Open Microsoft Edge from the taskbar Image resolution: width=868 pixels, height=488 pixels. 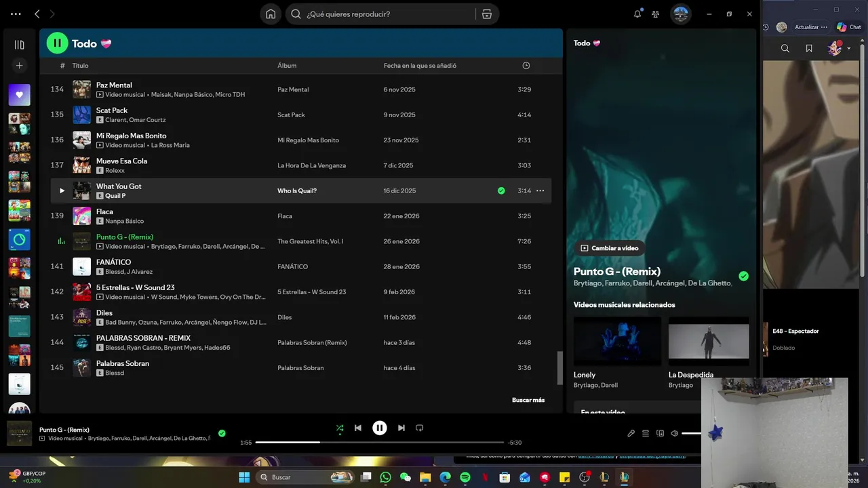point(445,477)
